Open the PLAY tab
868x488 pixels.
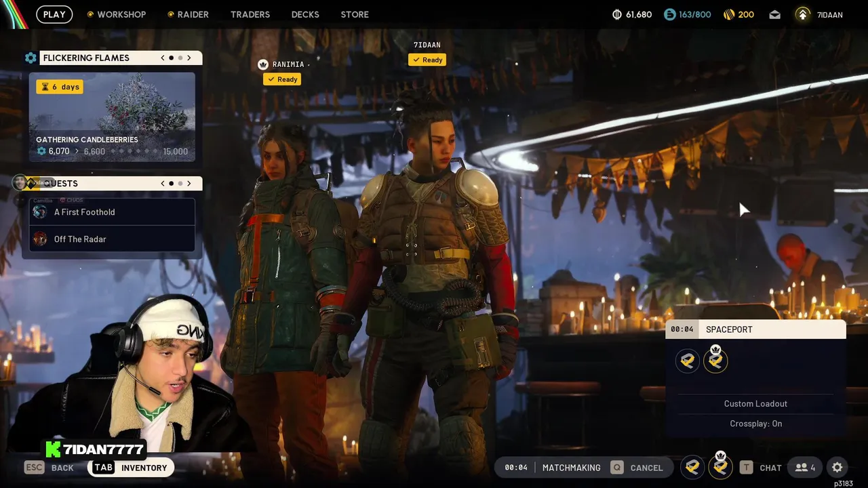click(54, 14)
